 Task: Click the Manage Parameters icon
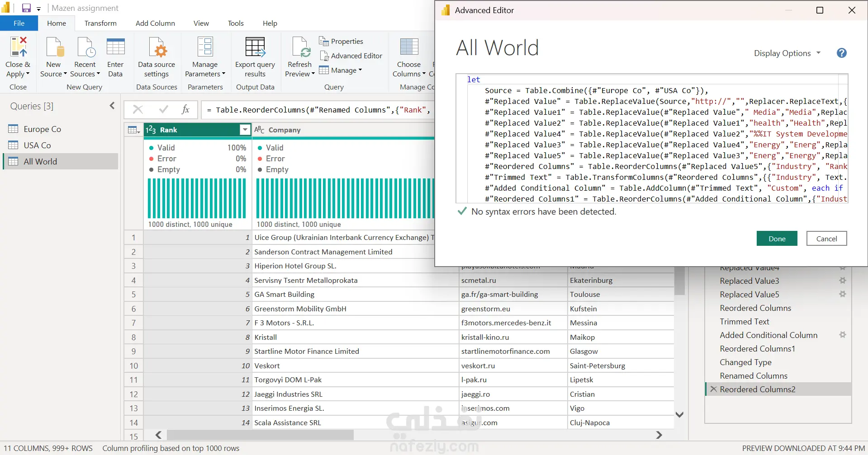click(x=205, y=47)
